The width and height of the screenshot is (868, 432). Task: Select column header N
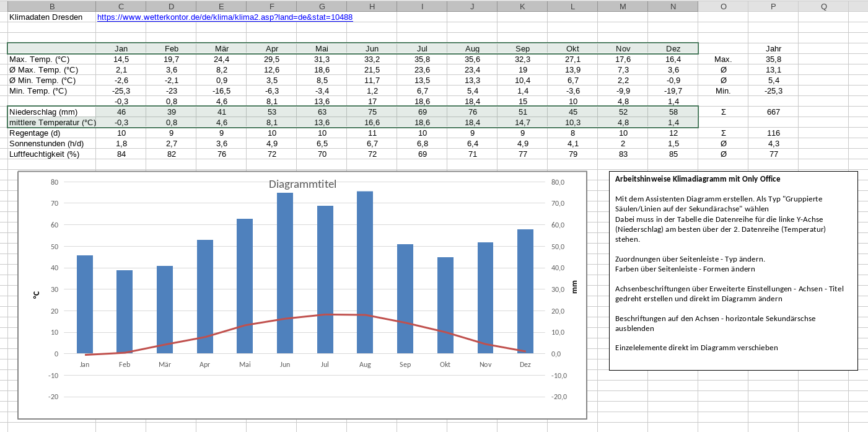(x=673, y=6)
